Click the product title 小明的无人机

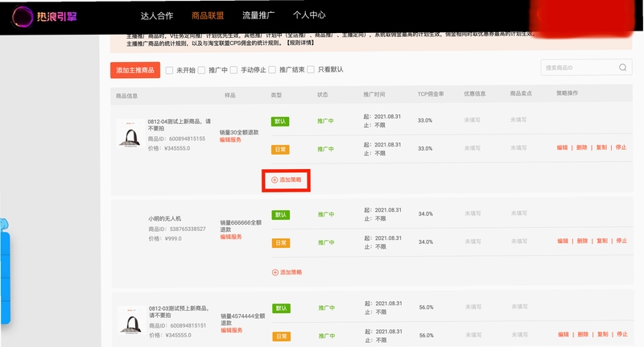point(165,218)
